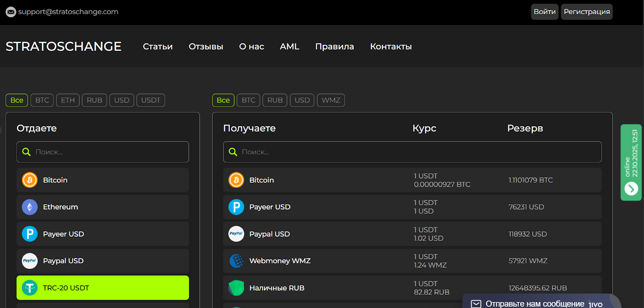
Task: Click the Webmoney WMZ globe icon
Action: (x=236, y=261)
